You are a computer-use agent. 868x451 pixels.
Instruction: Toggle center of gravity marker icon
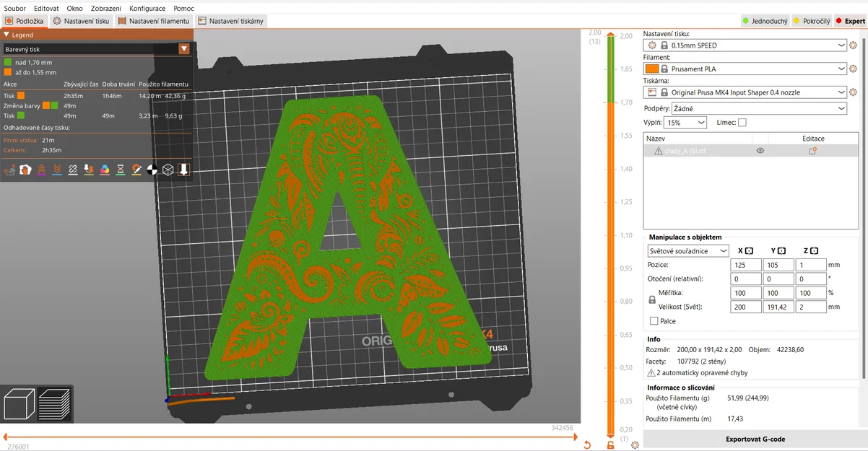click(x=152, y=170)
